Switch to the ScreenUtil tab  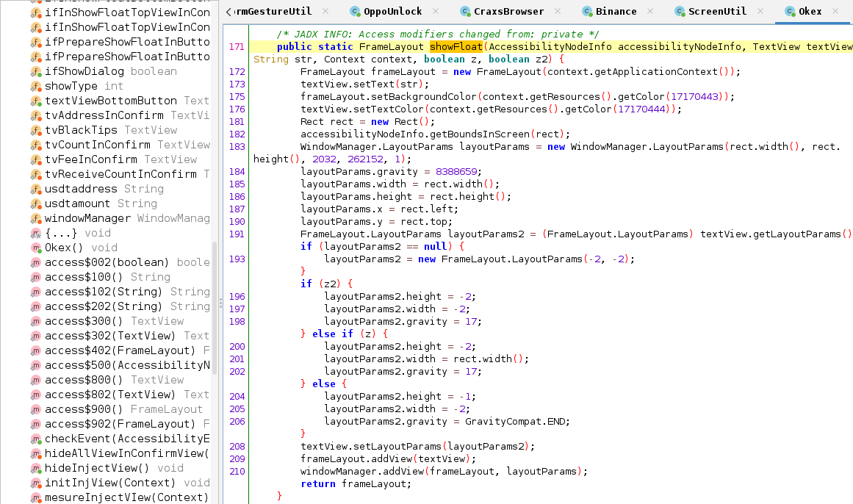tap(718, 12)
